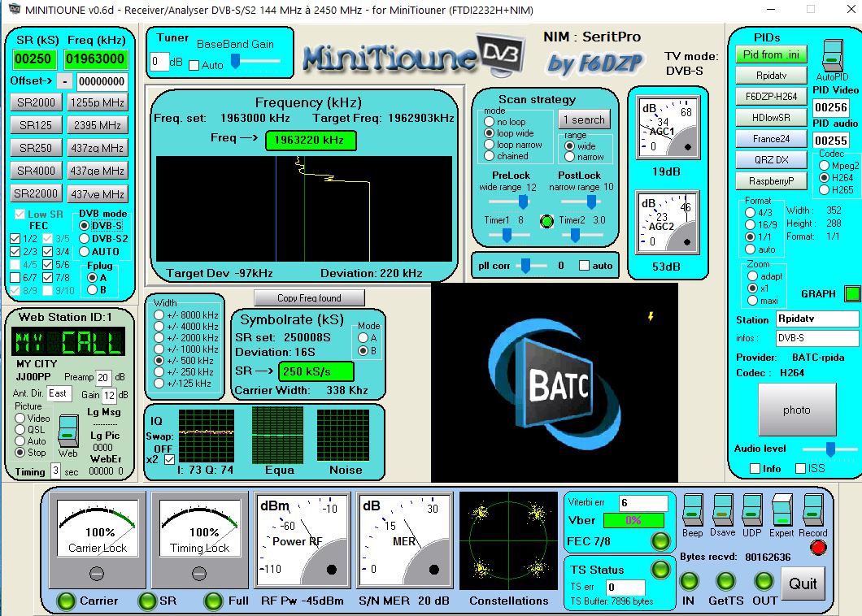This screenshot has height=616, width=862.
Task: Click the IQ graph display
Action: coord(207,436)
